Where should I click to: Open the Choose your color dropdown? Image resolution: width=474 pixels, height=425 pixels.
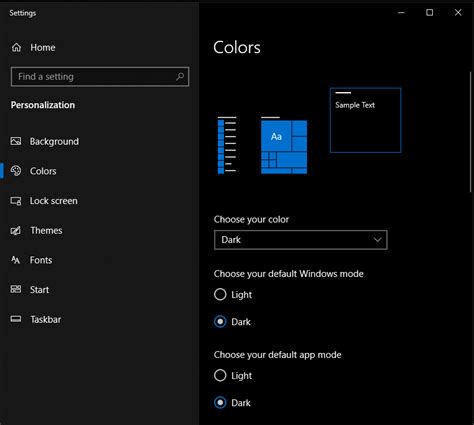click(301, 240)
